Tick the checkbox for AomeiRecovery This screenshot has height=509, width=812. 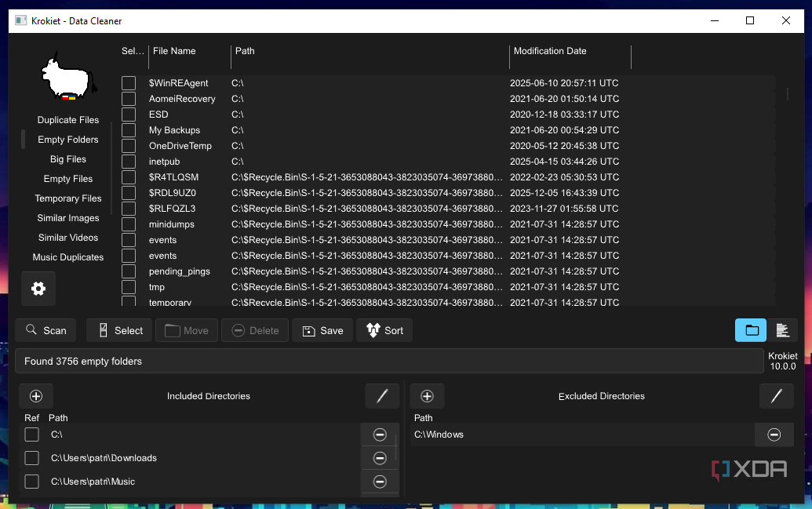(x=129, y=98)
